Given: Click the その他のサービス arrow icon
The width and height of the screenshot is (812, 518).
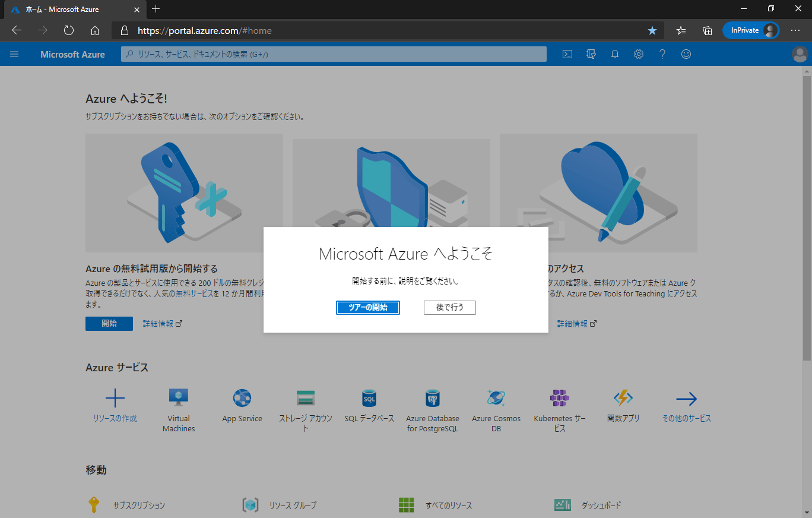Looking at the screenshot, I should coord(687,399).
